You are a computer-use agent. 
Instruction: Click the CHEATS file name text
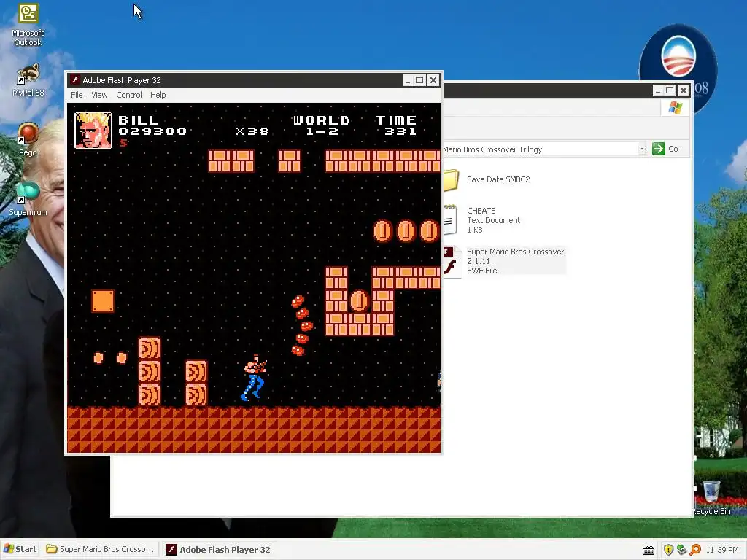pos(481,211)
